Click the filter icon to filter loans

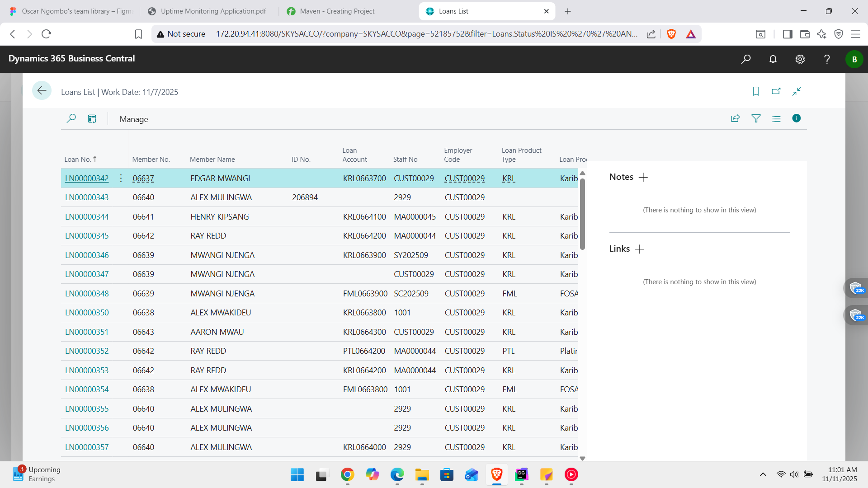756,118
